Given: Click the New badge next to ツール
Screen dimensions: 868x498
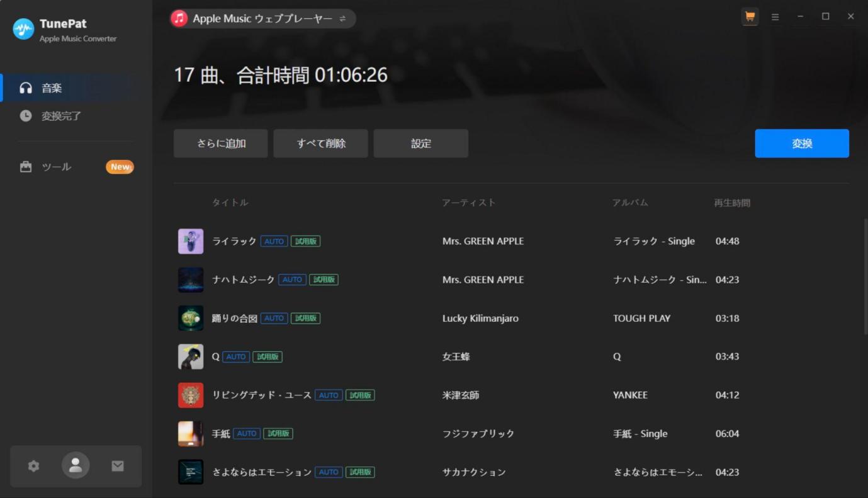Looking at the screenshot, I should coord(120,167).
